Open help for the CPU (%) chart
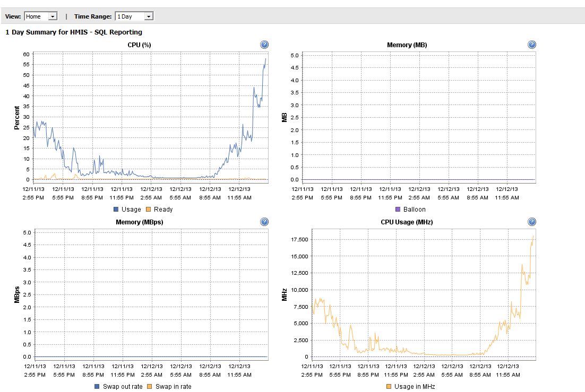 click(x=264, y=45)
